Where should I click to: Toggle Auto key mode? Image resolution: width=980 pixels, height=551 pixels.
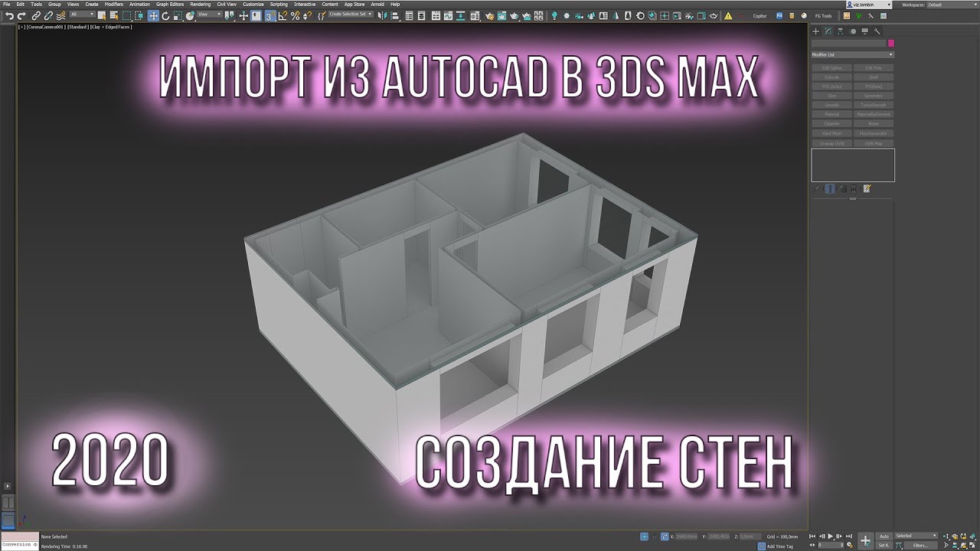[x=884, y=536]
